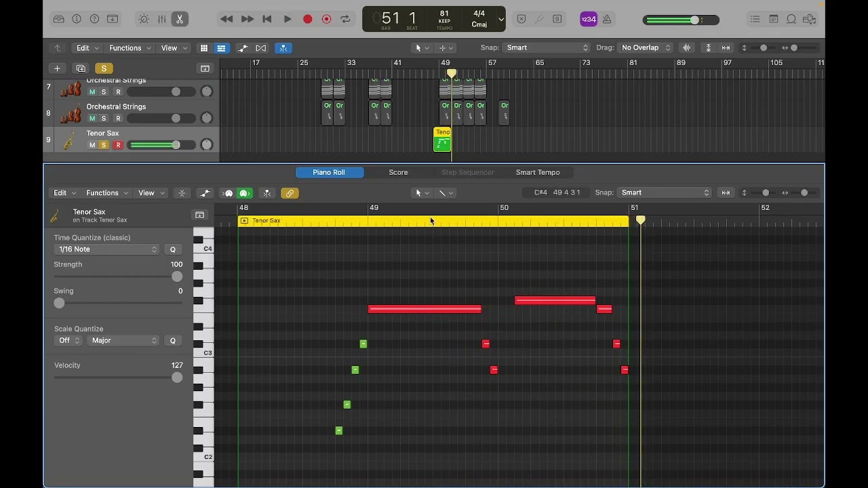Open the LCD display mode dropdown arrow
The width and height of the screenshot is (868, 488).
coord(501,19)
